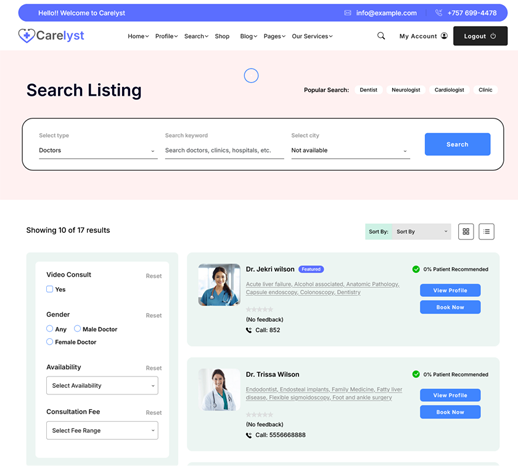Click Dr. Jekri wilson photo thumbnail
The image size is (518, 466).
coord(219,285)
